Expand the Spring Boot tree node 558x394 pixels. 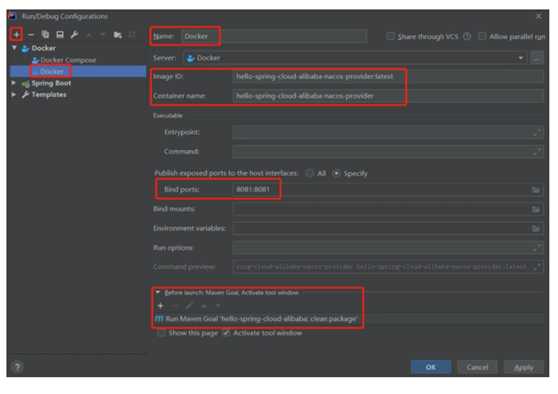coord(14,83)
